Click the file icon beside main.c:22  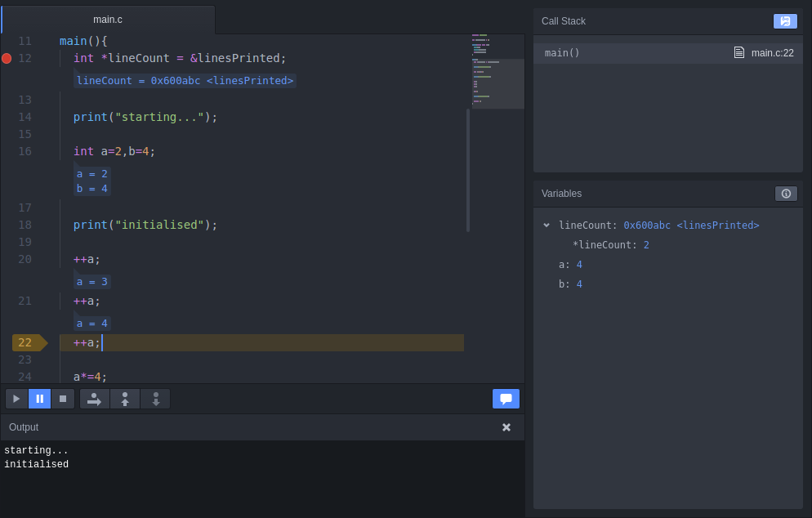[739, 53]
